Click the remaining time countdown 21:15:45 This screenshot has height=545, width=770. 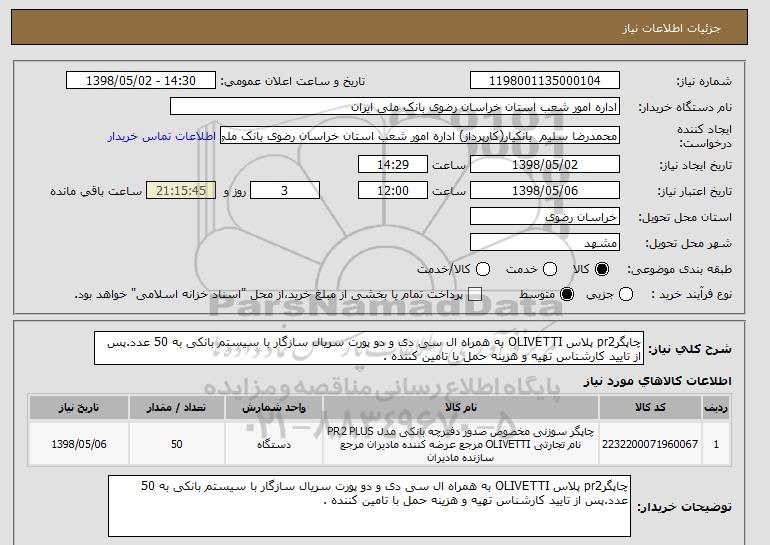point(181,191)
